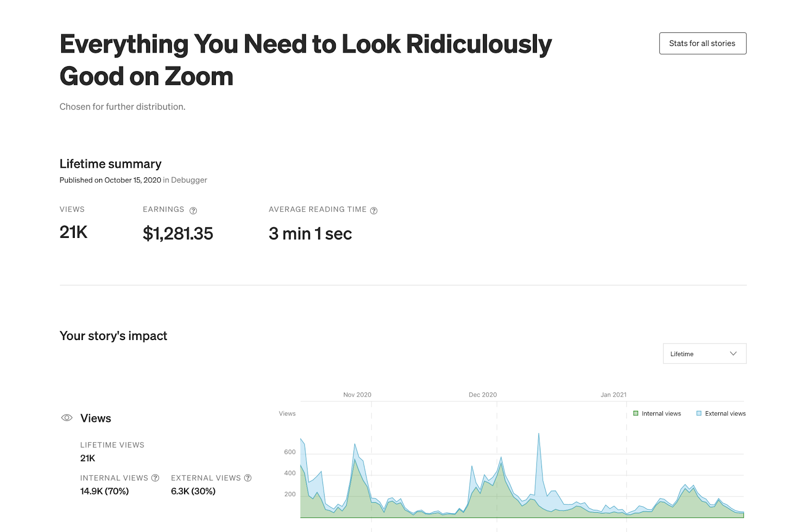
Task: Select the eye icon beside Views
Action: pyautogui.click(x=67, y=418)
